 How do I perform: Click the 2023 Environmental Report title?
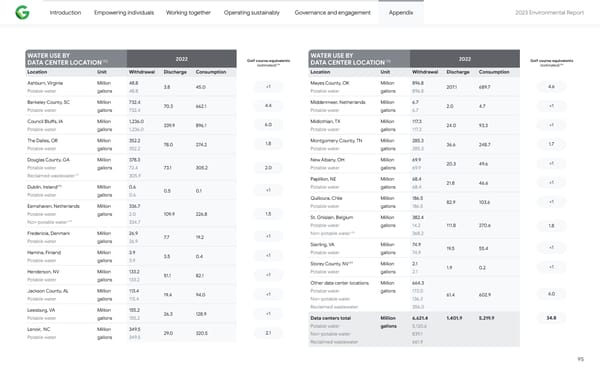click(x=549, y=13)
